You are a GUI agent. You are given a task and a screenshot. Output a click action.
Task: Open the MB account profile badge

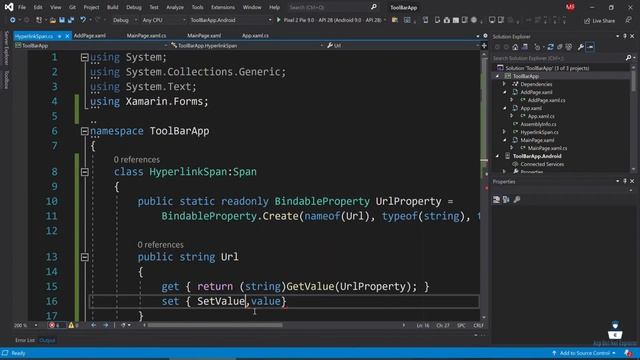[x=570, y=7]
